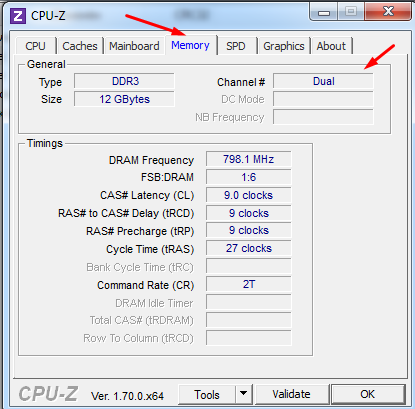Image resolution: width=415 pixels, height=409 pixels.
Task: Go to the SPD tab
Action: (236, 46)
